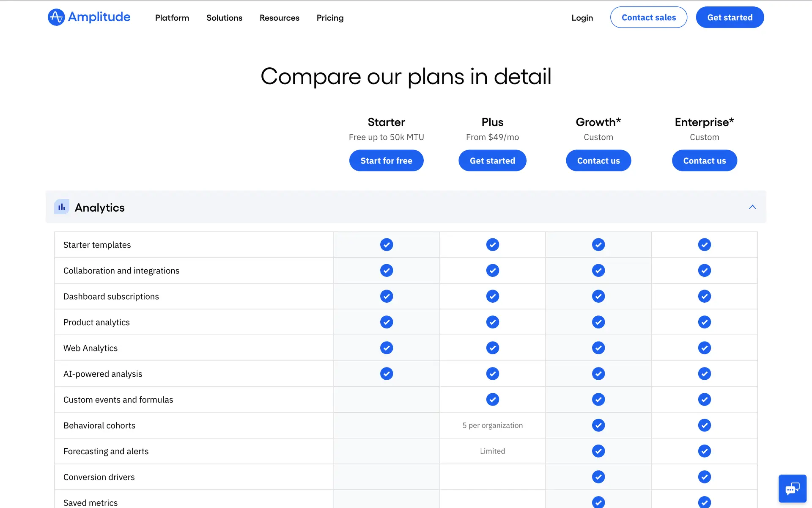Open the Platform navigation menu

point(172,18)
